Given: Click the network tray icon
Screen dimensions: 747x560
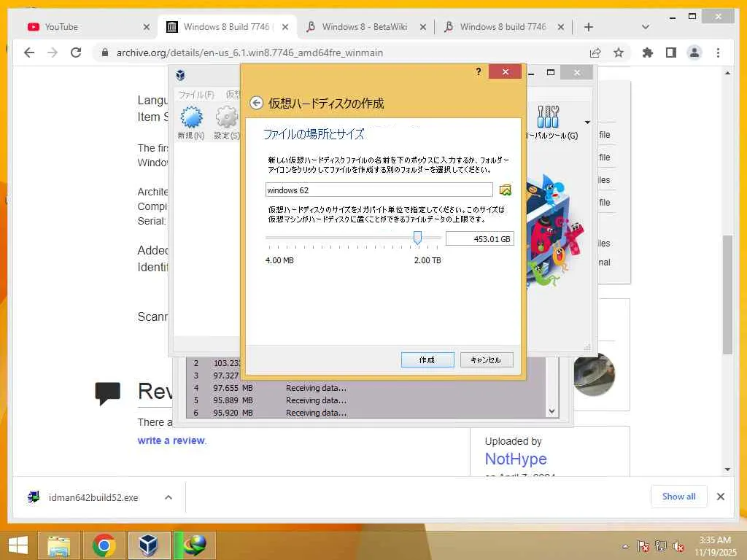Looking at the screenshot, I should [x=661, y=546].
